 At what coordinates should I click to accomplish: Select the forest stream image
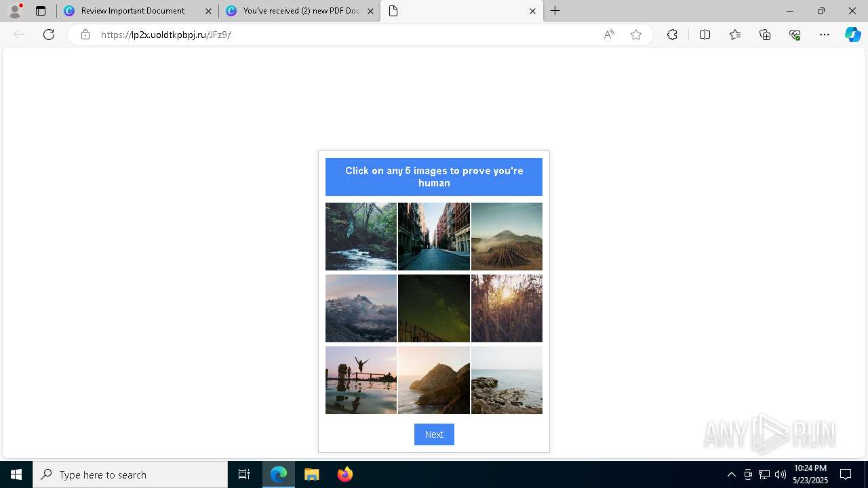[x=361, y=237]
